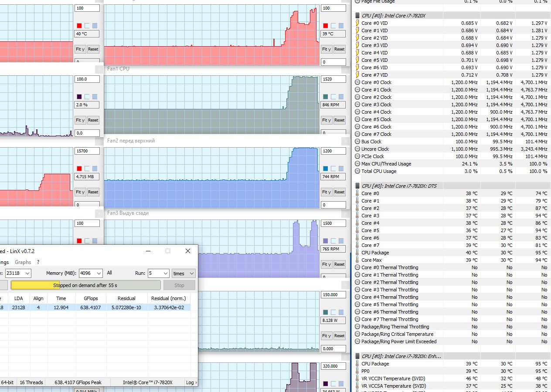Click the 1520 maximum field in Fan1 CPU graph
This screenshot has width=551, height=392.
point(333,79)
